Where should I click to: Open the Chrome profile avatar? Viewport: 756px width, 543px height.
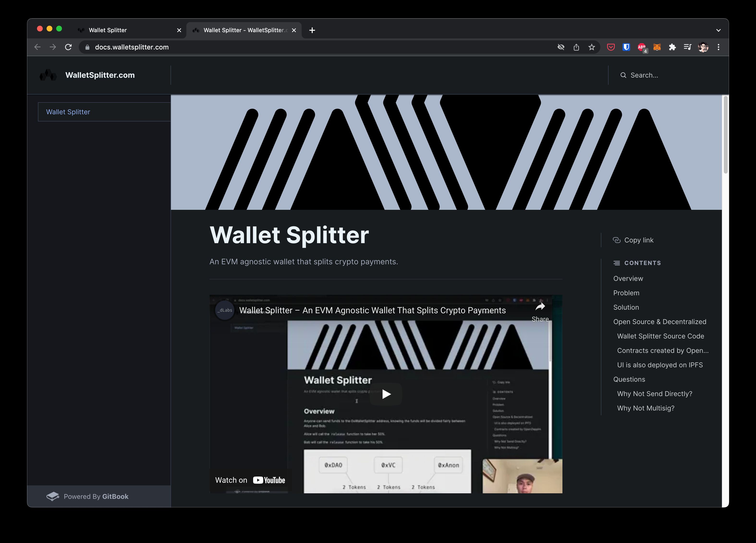tap(703, 47)
